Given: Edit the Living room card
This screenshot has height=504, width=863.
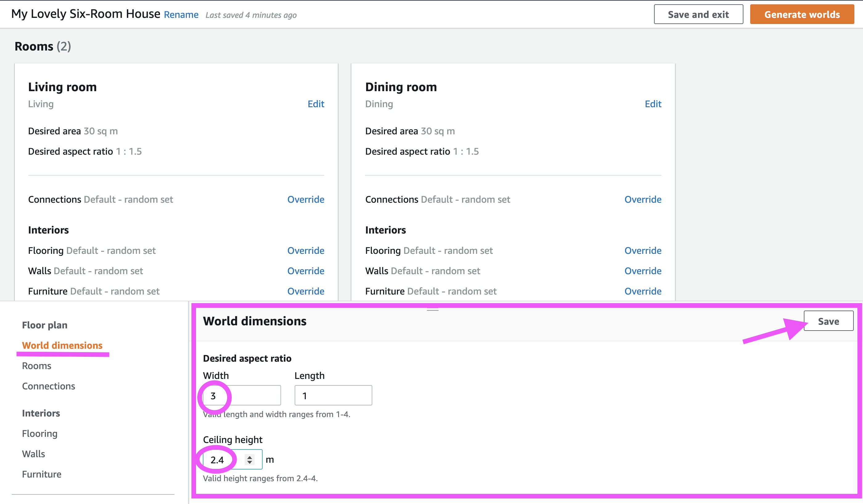Looking at the screenshot, I should click(x=315, y=104).
